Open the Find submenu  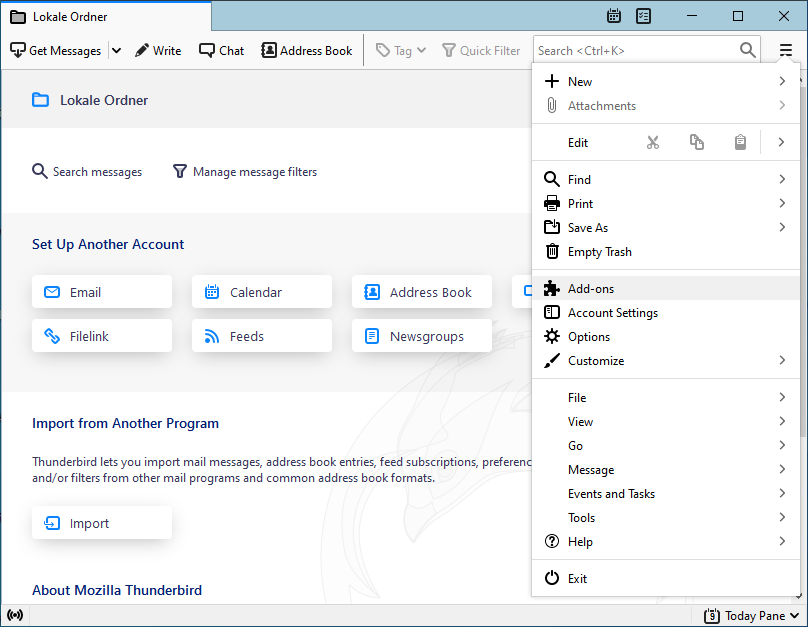pos(665,179)
